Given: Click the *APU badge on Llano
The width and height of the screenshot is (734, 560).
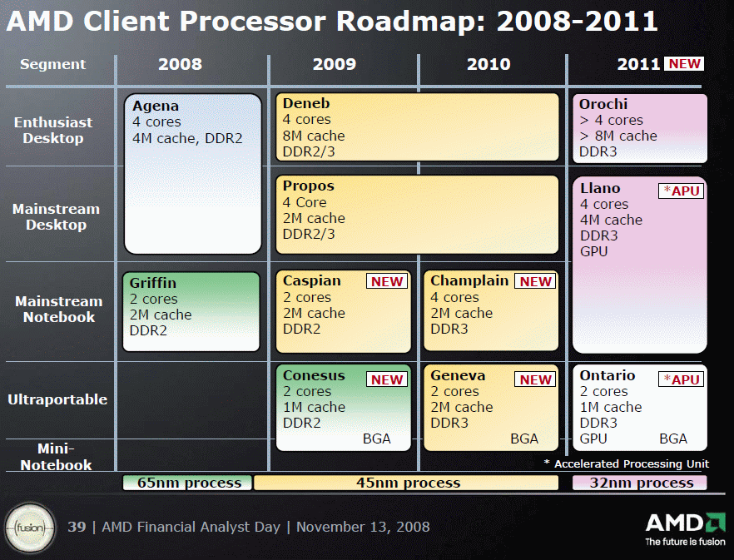Looking at the screenshot, I should (x=681, y=191).
